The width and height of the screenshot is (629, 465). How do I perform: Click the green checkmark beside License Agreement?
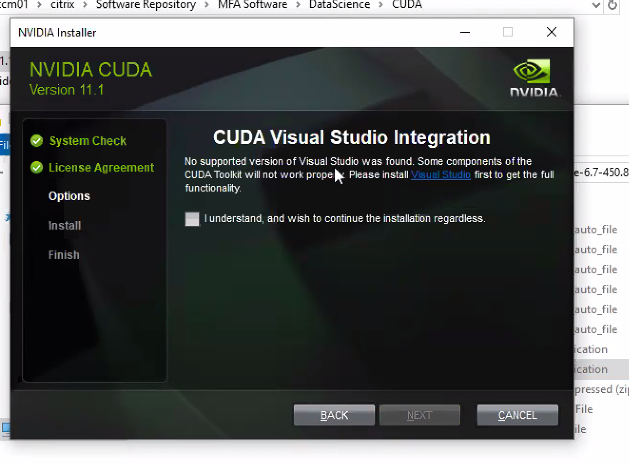pyautogui.click(x=37, y=167)
